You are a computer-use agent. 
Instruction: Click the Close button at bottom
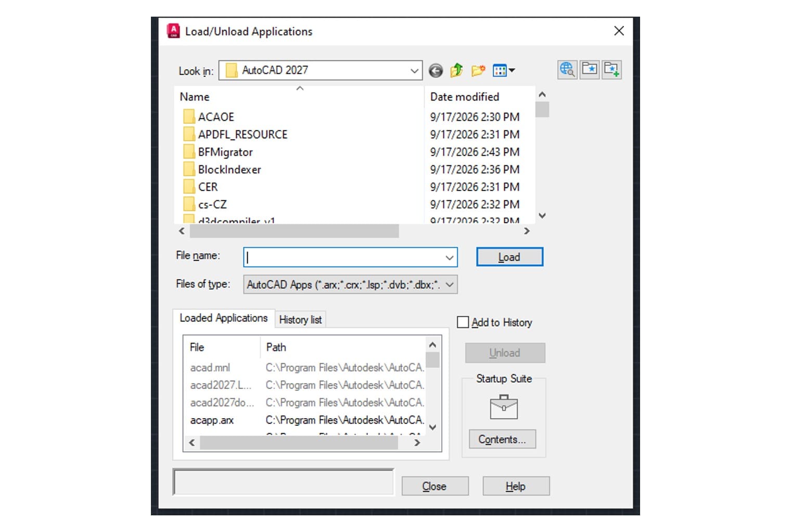point(435,486)
